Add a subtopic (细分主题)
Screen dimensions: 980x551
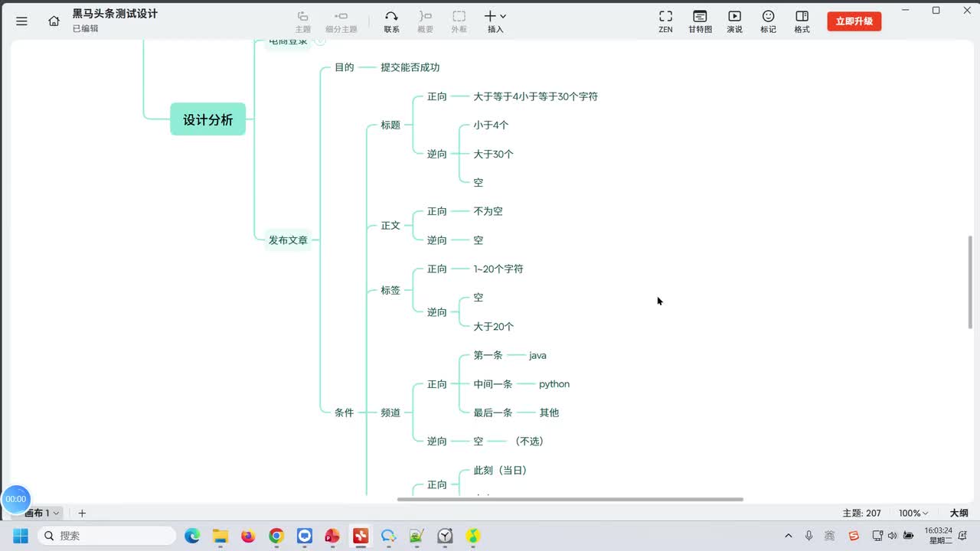tap(341, 21)
